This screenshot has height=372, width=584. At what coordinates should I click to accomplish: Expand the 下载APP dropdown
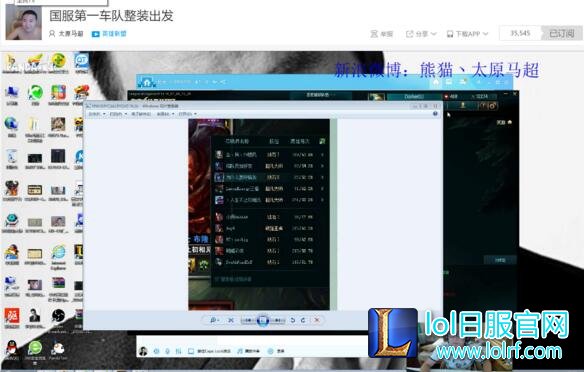[x=467, y=34]
